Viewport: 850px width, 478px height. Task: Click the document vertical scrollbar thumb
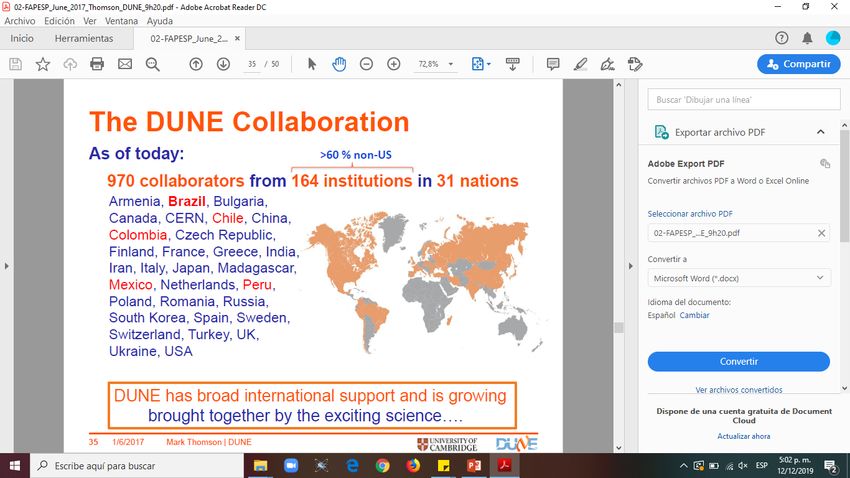[619, 327]
